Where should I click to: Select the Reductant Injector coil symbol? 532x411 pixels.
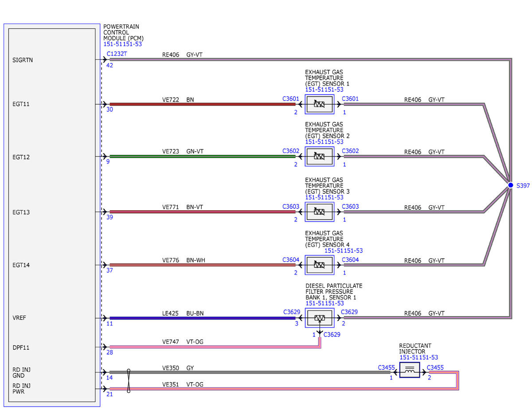click(410, 370)
